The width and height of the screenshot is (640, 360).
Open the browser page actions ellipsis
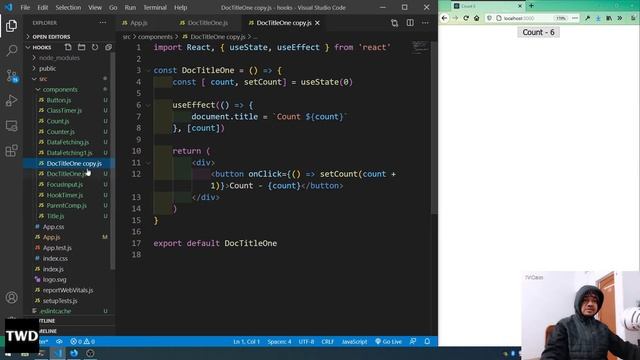click(x=575, y=18)
